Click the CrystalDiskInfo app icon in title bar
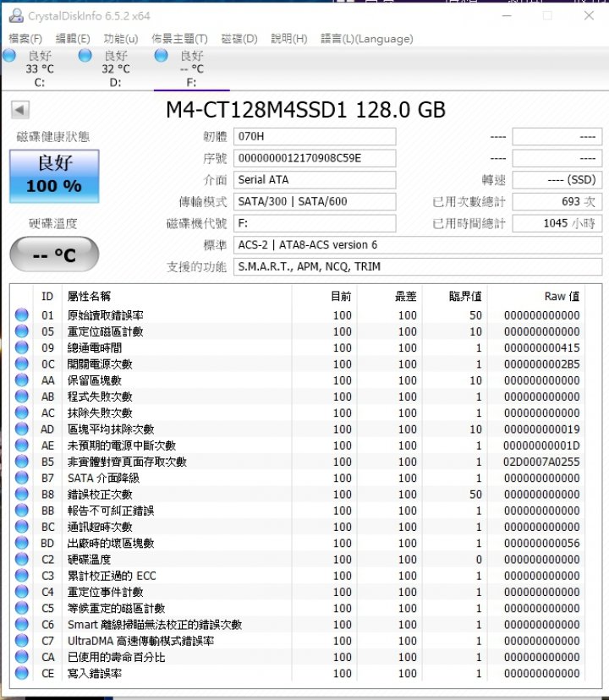This screenshot has height=700, width=609. (16, 15)
